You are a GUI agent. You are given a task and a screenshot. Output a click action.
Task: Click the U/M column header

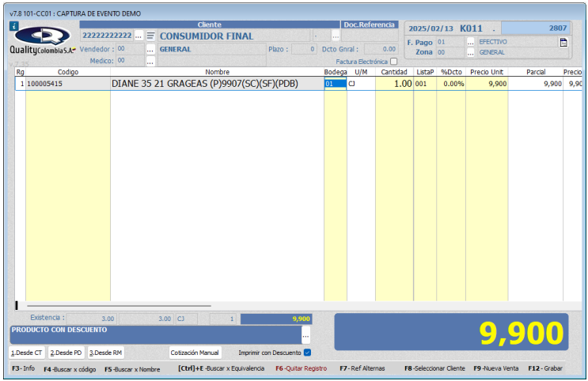click(361, 72)
